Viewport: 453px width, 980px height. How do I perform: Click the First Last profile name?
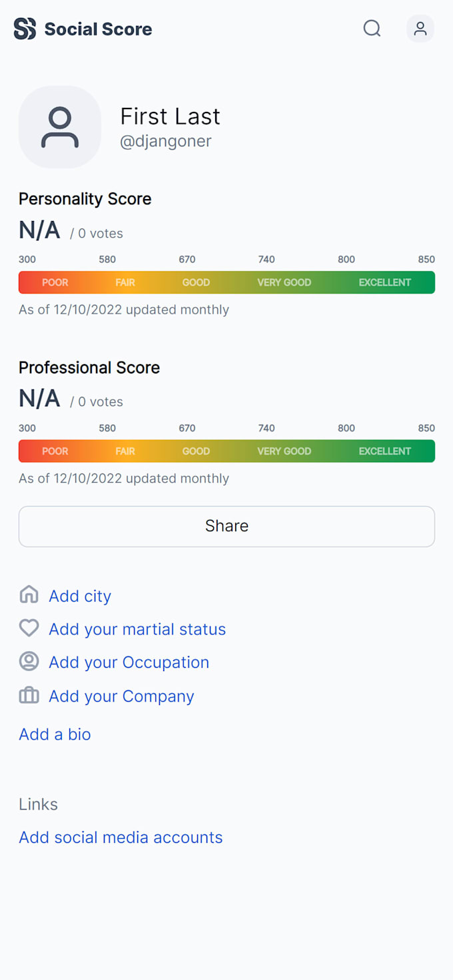click(170, 117)
